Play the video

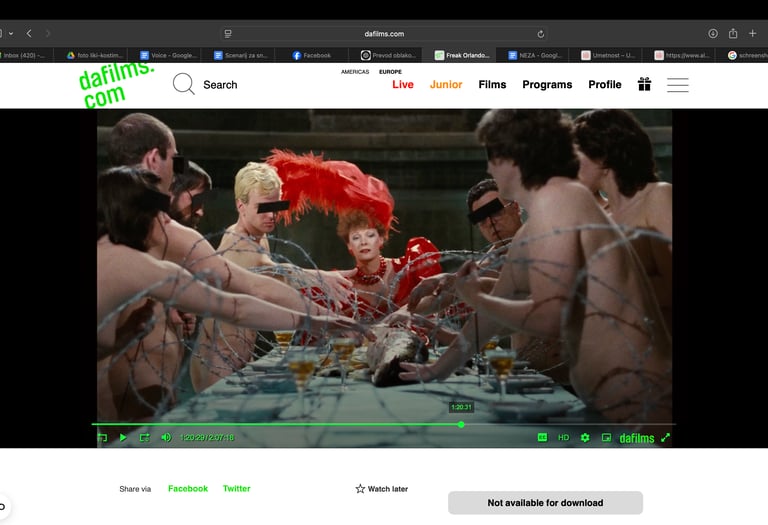click(x=123, y=437)
